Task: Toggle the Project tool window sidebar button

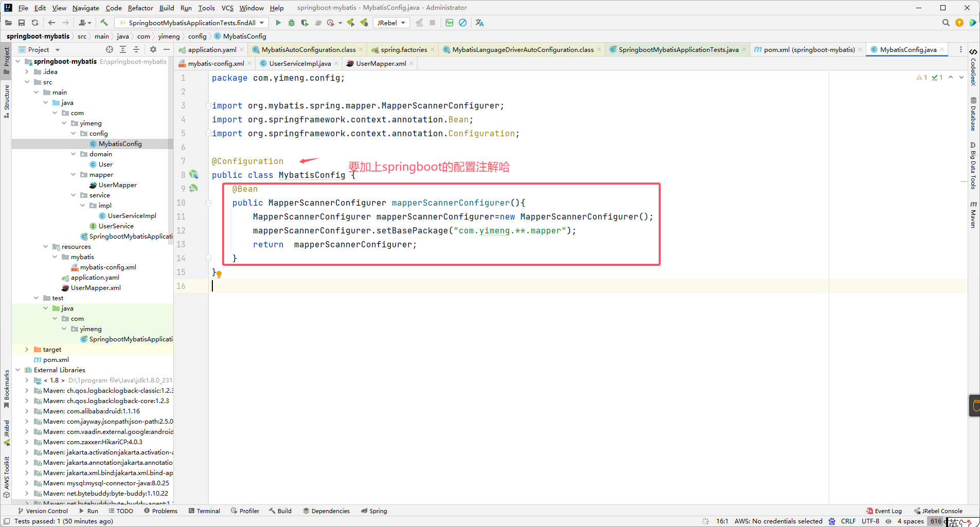Action: (x=6, y=60)
